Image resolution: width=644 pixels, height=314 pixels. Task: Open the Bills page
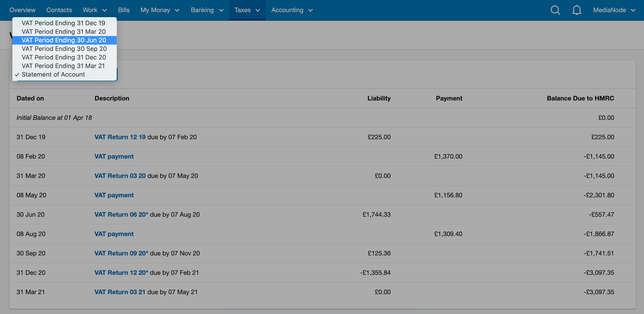pos(124,10)
